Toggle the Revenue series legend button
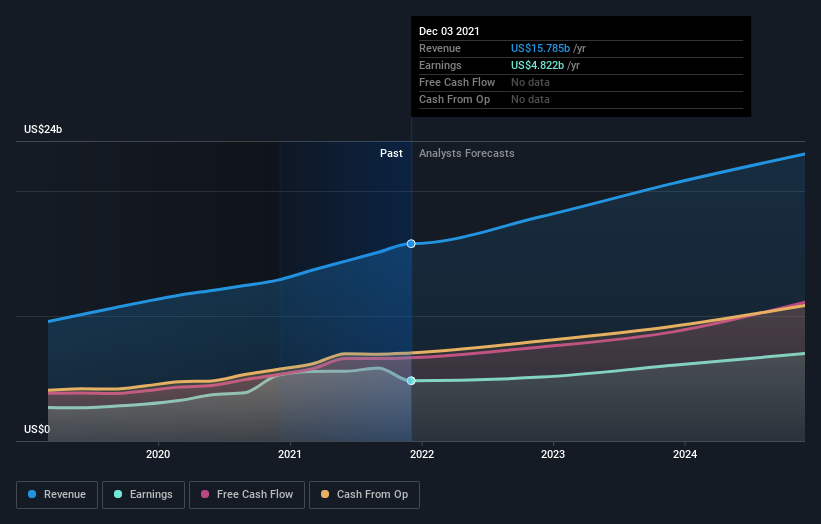The image size is (821, 524). point(57,495)
